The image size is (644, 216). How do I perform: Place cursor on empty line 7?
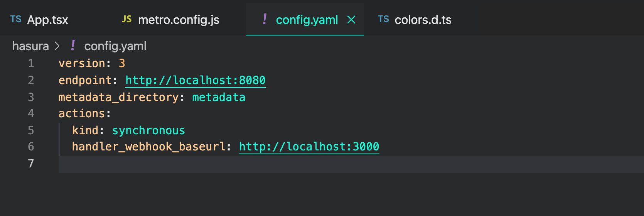pyautogui.click(x=231, y=164)
